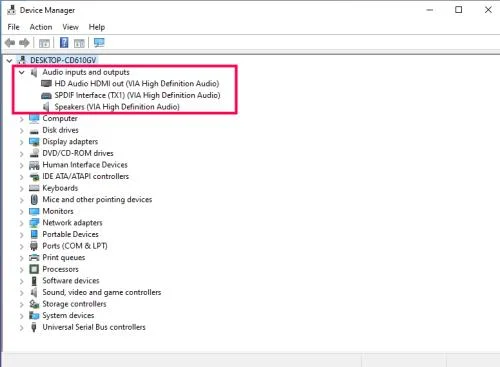
Task: Expand the Display adapters chevron
Action: point(22,142)
